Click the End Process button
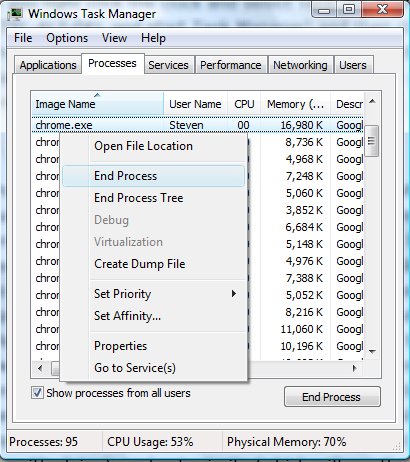The height and width of the screenshot is (462, 410). [x=332, y=397]
